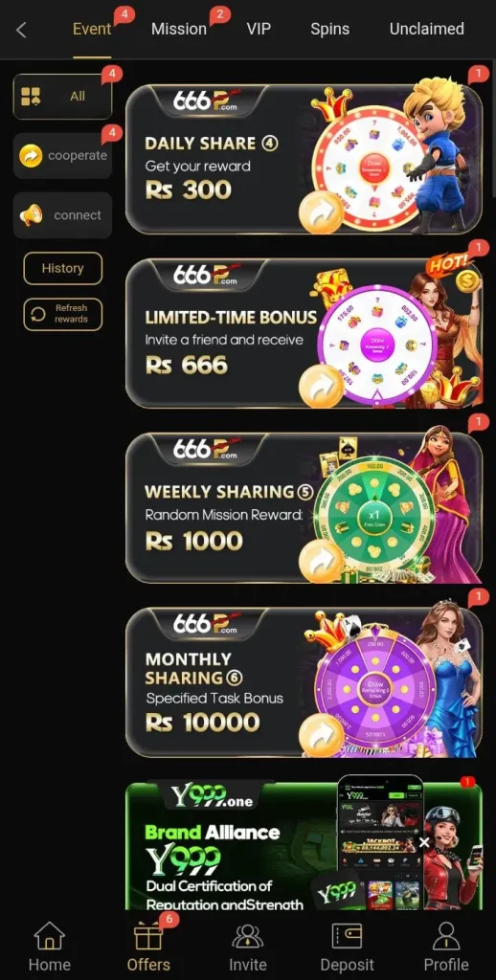
Task: Open the Profile person icon
Action: click(x=446, y=936)
